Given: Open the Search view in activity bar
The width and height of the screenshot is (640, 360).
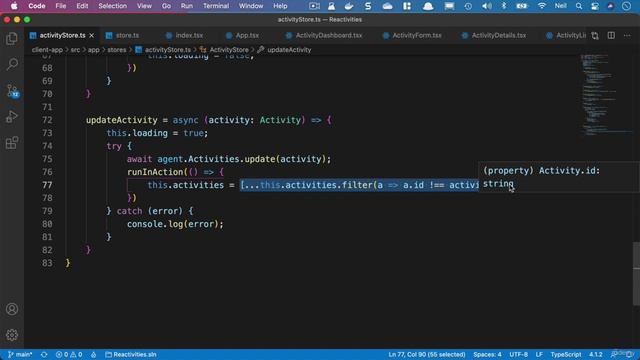Looking at the screenshot, I should click(x=12, y=64).
